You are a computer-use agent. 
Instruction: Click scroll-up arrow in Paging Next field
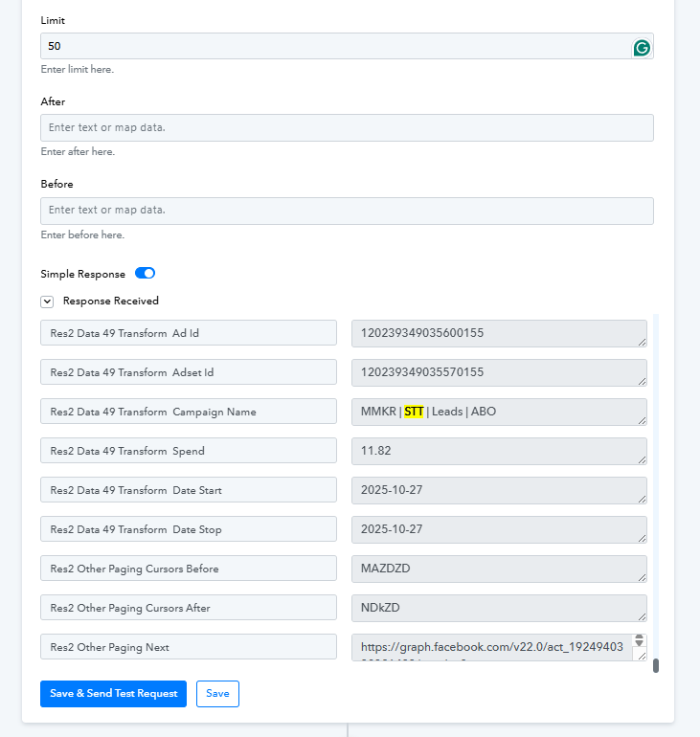click(x=641, y=639)
